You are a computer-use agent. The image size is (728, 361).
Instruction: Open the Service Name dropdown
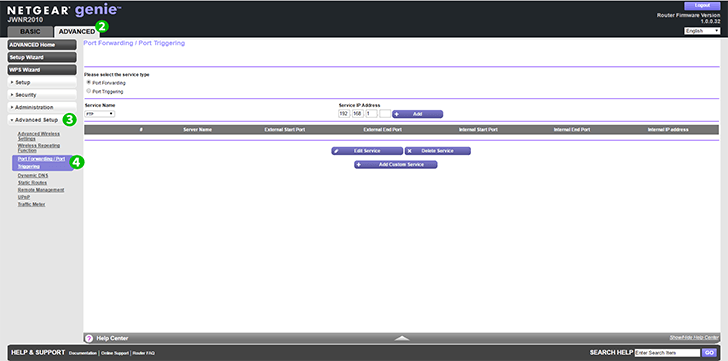click(100, 114)
